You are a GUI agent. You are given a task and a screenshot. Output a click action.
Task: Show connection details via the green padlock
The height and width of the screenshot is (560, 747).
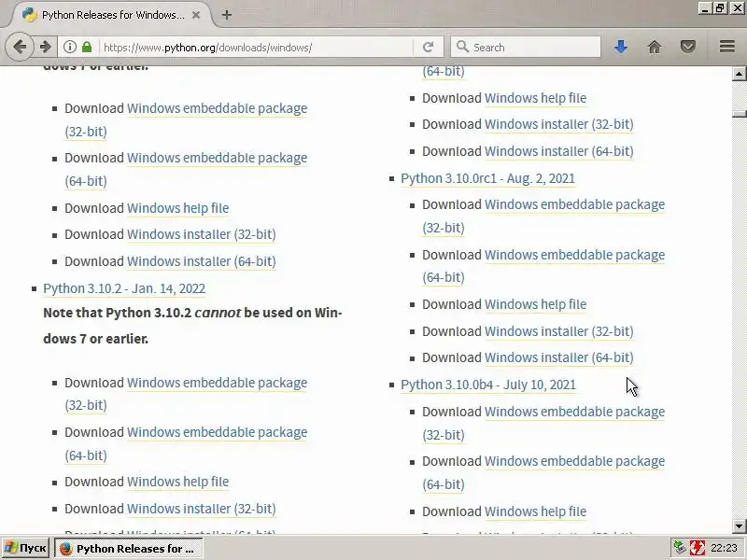(87, 47)
